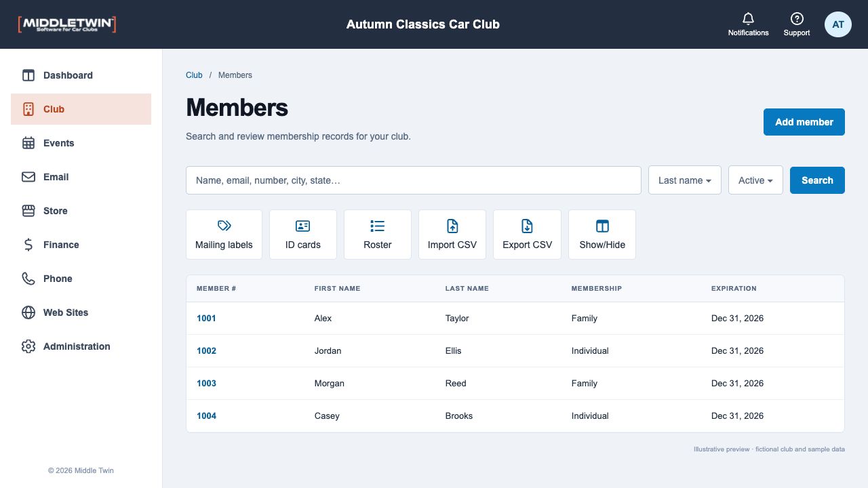The image size is (868, 488).
Task: Click the Store shop icon
Action: click(x=28, y=211)
